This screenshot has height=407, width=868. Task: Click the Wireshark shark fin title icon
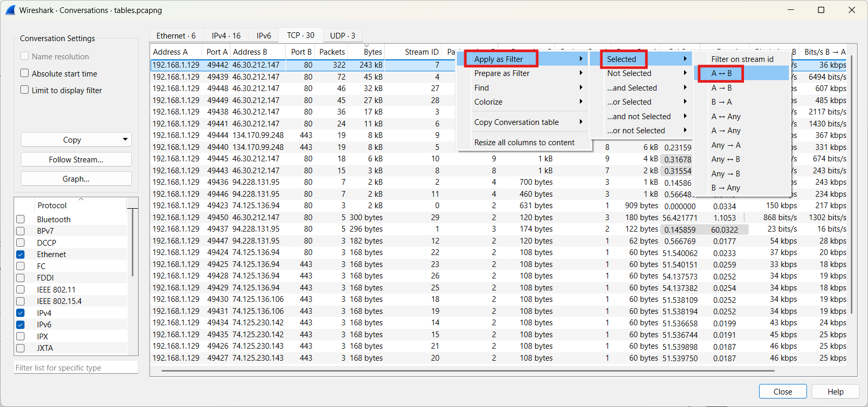[x=10, y=10]
